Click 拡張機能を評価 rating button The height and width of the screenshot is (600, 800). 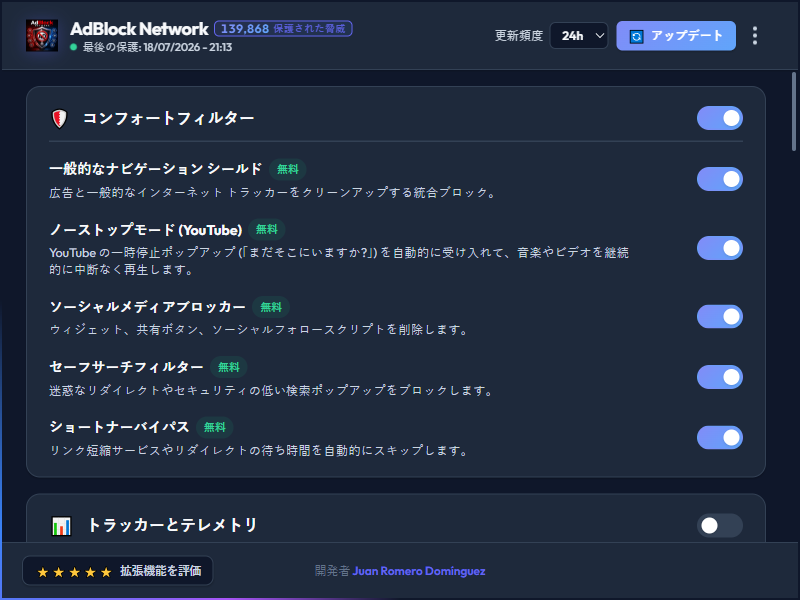point(118,571)
